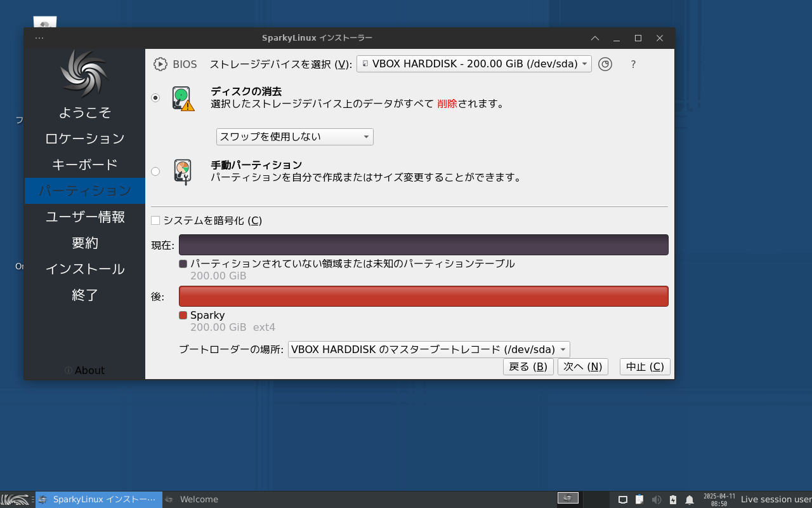
Task: Click the BIOS boot environment gear icon
Action: 160,64
